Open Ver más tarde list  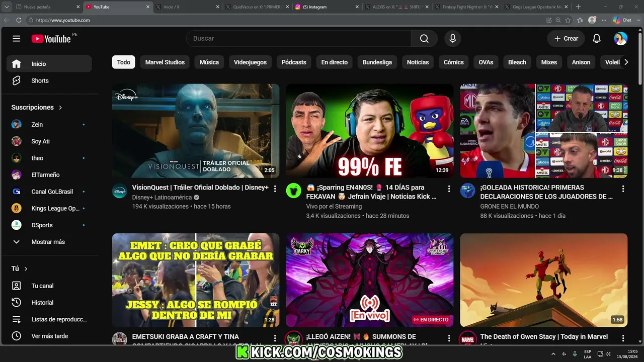tap(49, 336)
